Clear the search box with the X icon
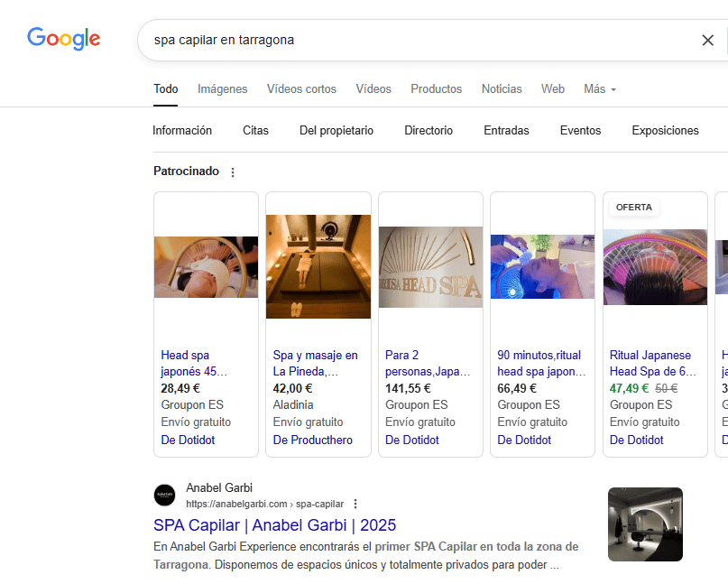 click(707, 40)
